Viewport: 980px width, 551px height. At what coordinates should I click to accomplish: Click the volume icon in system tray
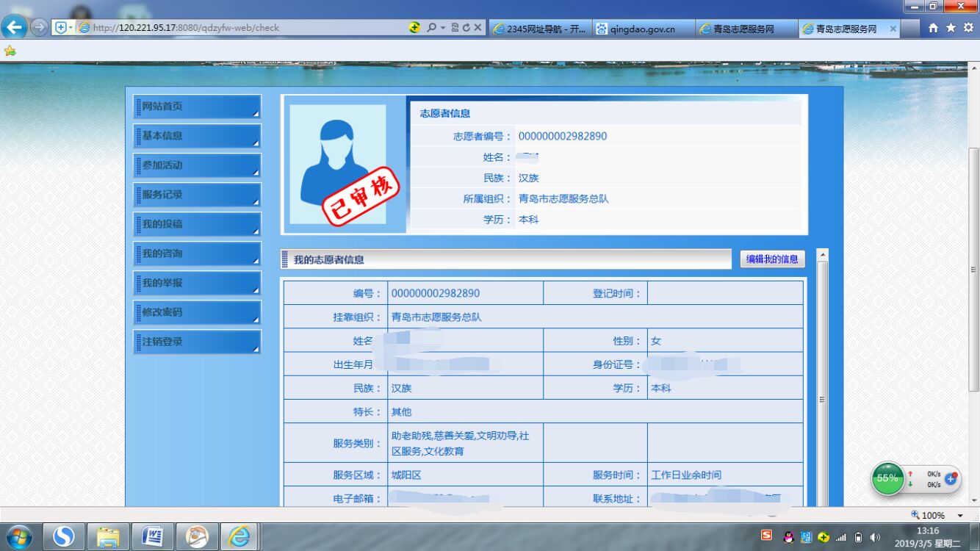875,537
